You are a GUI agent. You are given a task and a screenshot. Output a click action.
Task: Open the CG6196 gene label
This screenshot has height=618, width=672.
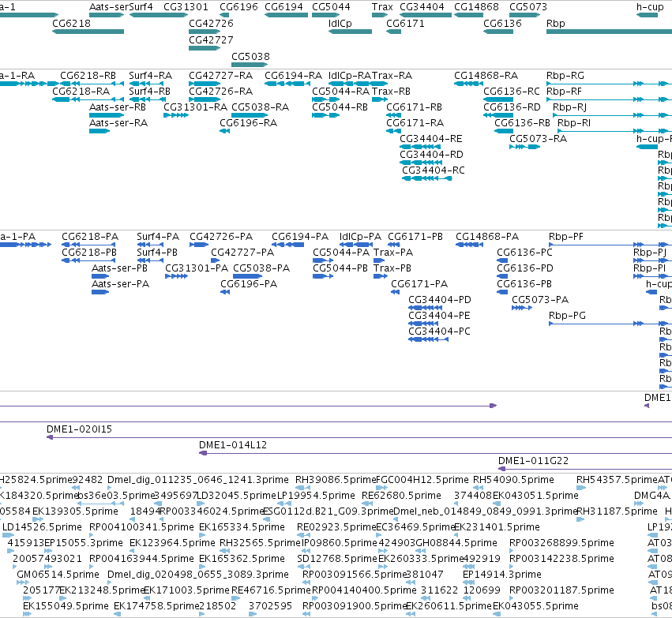coord(238,7)
